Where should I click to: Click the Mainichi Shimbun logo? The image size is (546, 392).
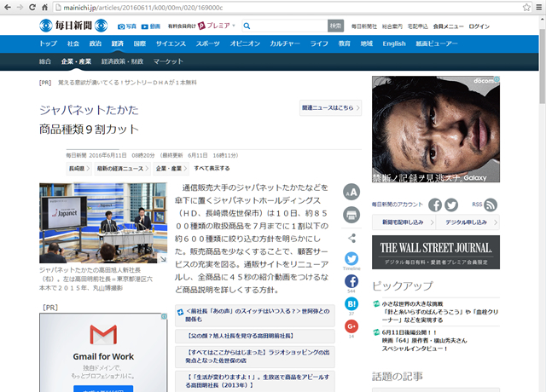pos(78,26)
